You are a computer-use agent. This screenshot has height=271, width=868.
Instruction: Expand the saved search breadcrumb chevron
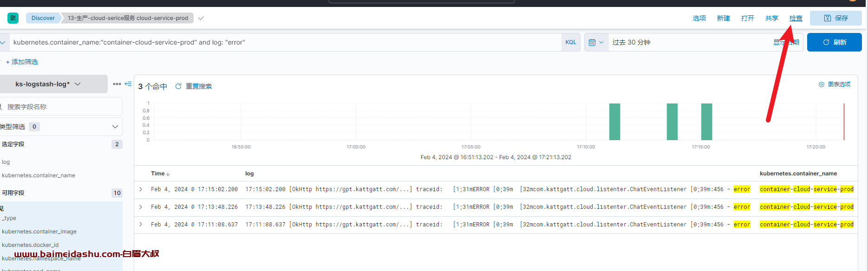[x=201, y=18]
